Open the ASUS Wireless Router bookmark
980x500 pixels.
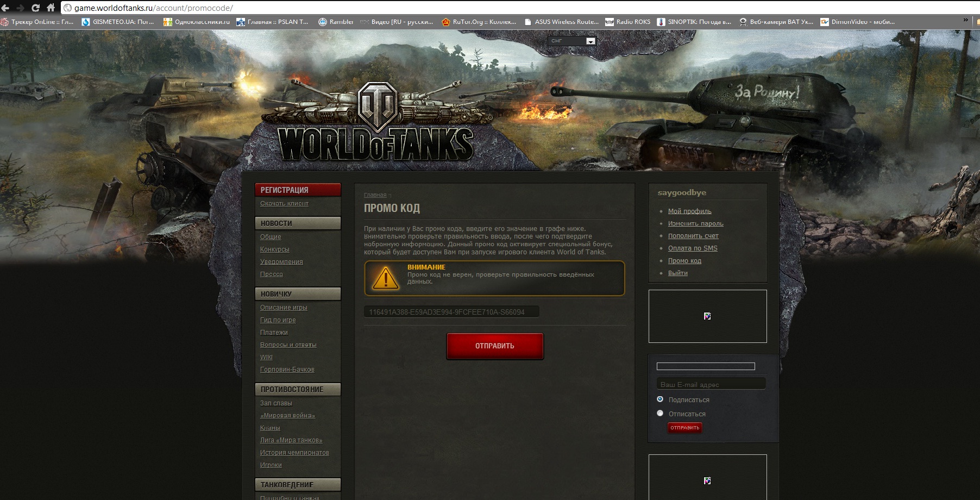[x=561, y=22]
